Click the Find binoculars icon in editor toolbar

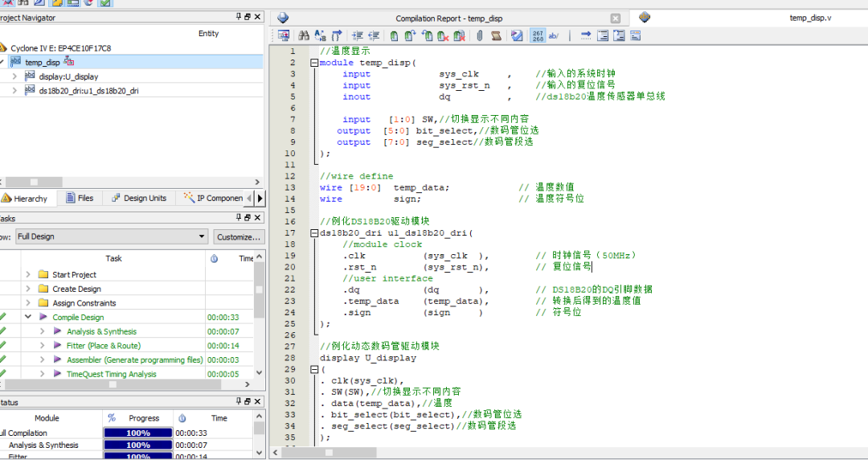coord(304,35)
